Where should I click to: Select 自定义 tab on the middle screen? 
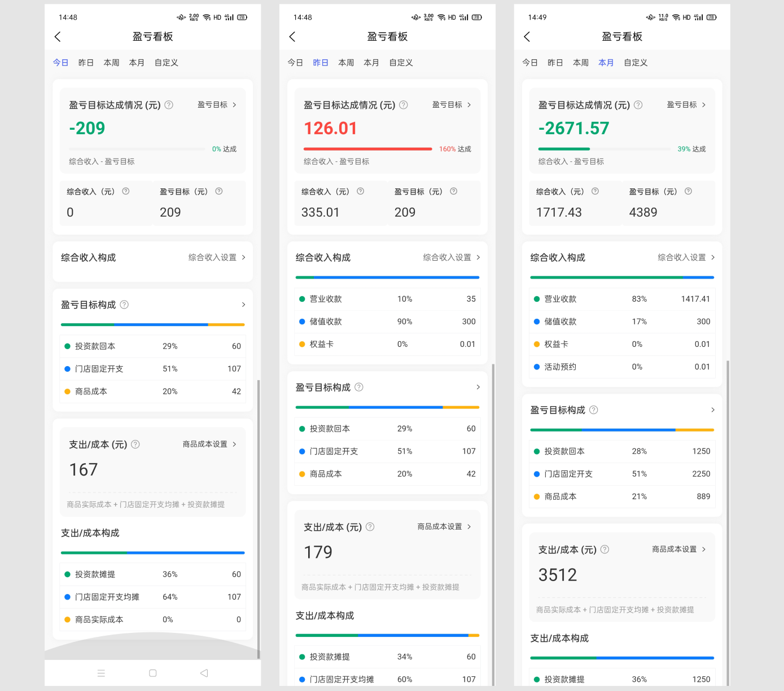(x=401, y=63)
